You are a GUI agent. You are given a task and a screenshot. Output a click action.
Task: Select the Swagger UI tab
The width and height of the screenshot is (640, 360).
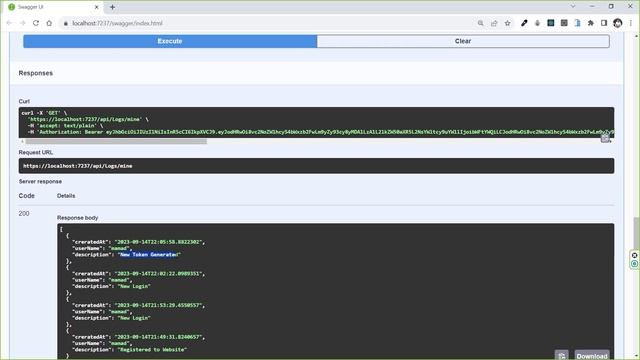[x=53, y=7]
